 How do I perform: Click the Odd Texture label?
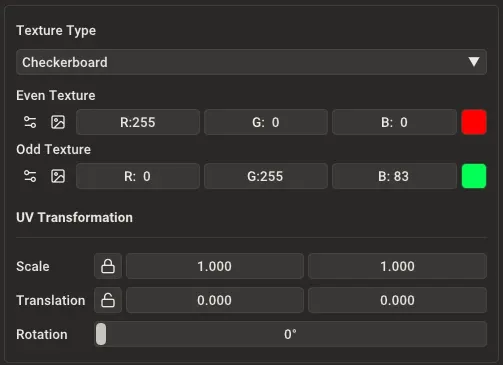pos(53,149)
